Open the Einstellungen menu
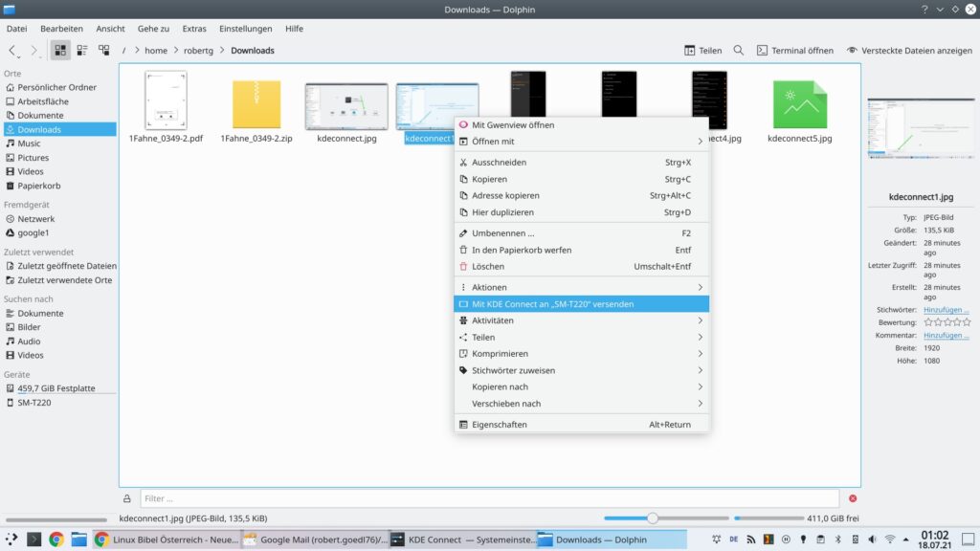Screen dimensions: 980x551 (246, 28)
